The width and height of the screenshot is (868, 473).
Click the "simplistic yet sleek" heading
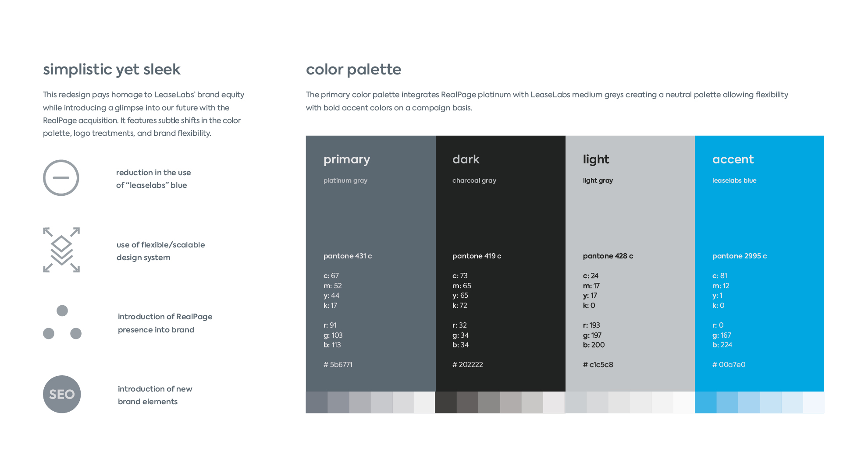pyautogui.click(x=112, y=70)
